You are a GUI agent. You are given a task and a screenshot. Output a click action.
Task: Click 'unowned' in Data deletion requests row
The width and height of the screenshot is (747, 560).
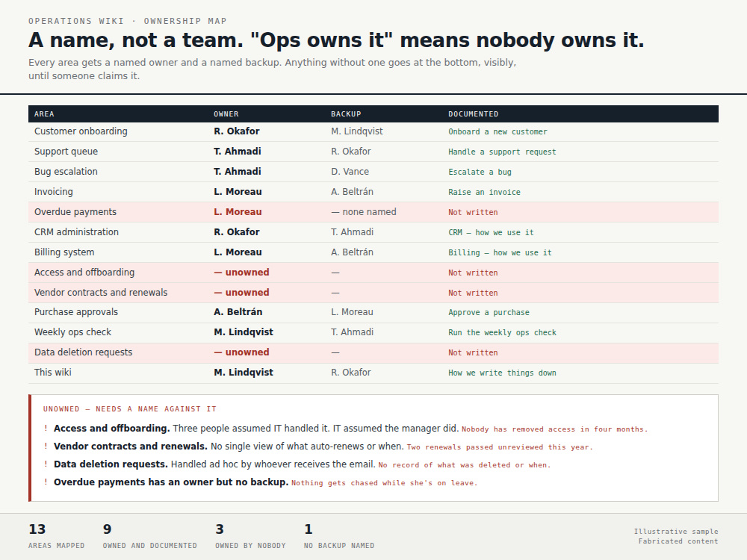241,352
